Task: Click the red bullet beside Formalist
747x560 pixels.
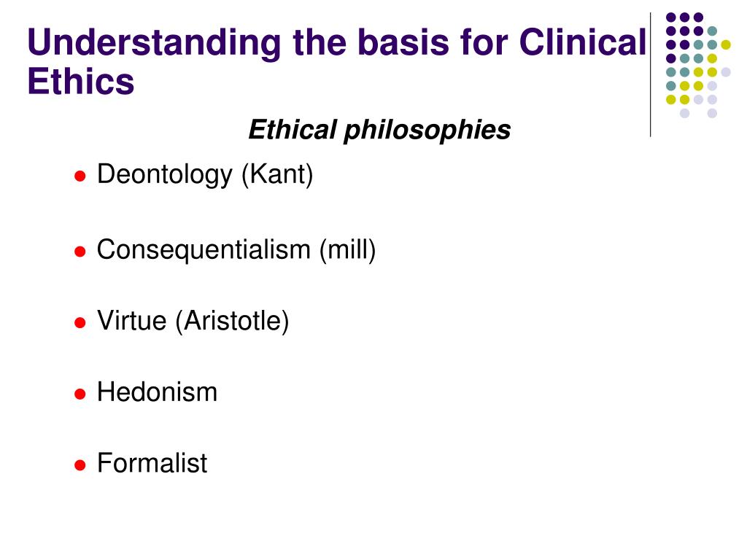Action: (80, 464)
